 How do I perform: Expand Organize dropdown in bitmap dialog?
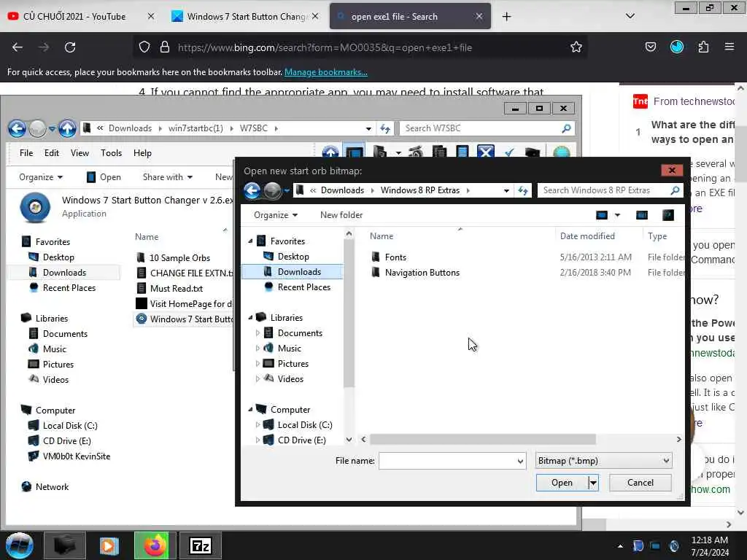pos(275,215)
